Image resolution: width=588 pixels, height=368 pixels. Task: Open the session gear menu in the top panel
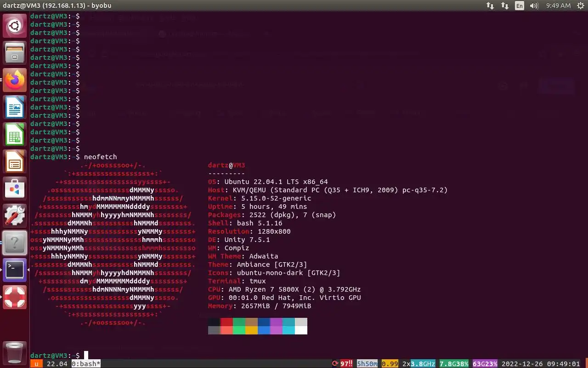(580, 6)
